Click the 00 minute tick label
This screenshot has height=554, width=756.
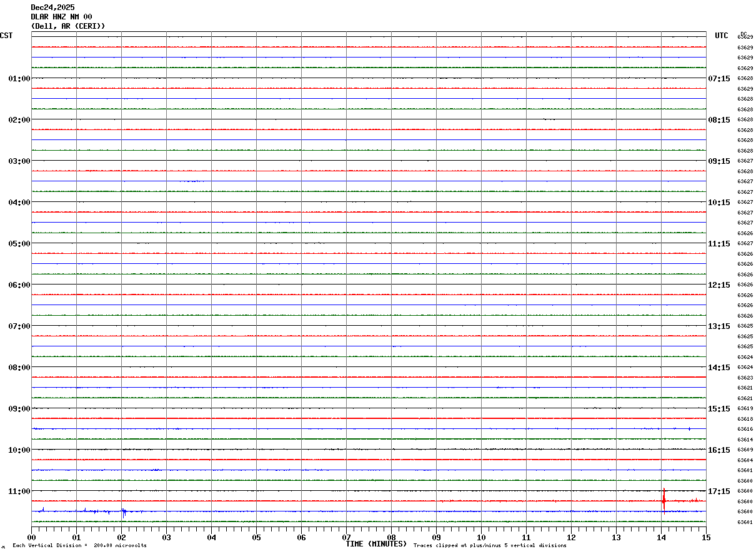click(32, 538)
